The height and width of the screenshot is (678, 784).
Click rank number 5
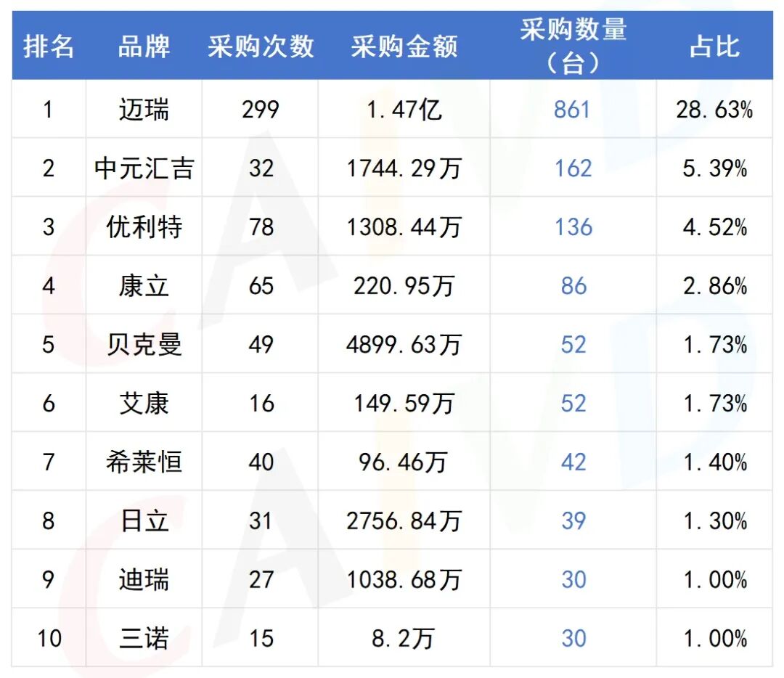point(49,345)
